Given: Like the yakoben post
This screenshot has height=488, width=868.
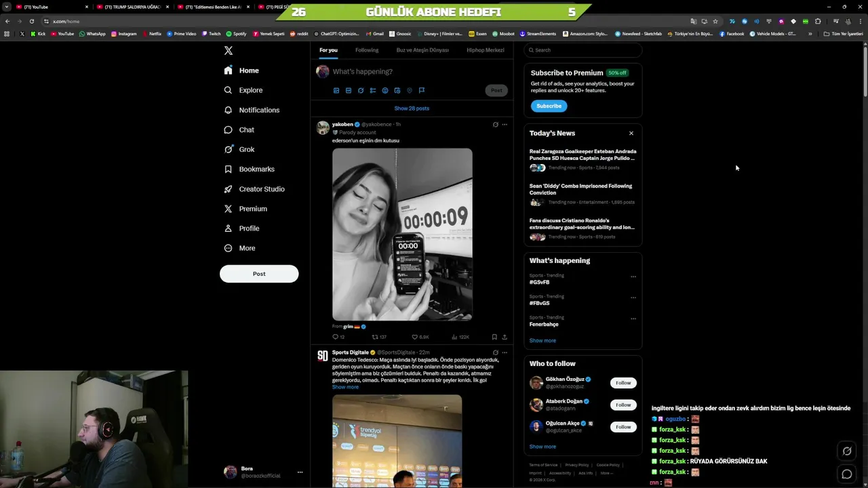Looking at the screenshot, I should click(420, 337).
